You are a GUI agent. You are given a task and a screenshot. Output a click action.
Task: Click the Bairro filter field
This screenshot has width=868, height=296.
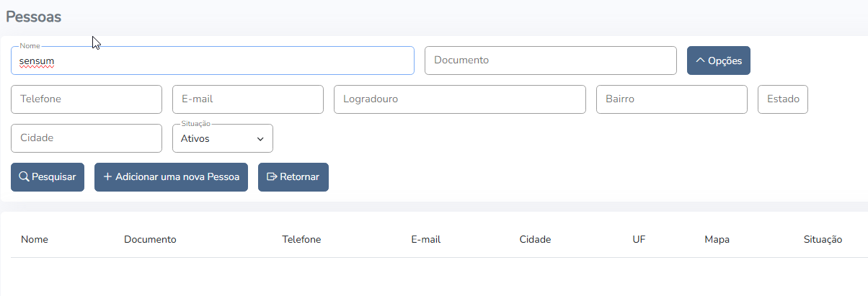coord(671,99)
